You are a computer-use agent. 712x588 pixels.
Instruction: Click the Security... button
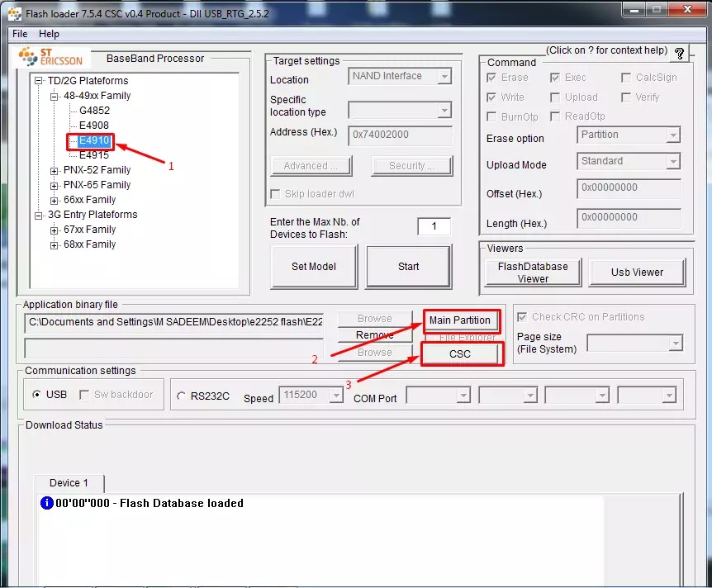(x=412, y=166)
